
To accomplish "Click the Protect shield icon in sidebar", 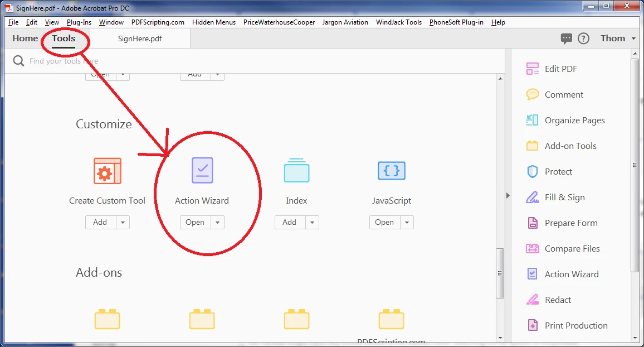I will (x=532, y=171).
